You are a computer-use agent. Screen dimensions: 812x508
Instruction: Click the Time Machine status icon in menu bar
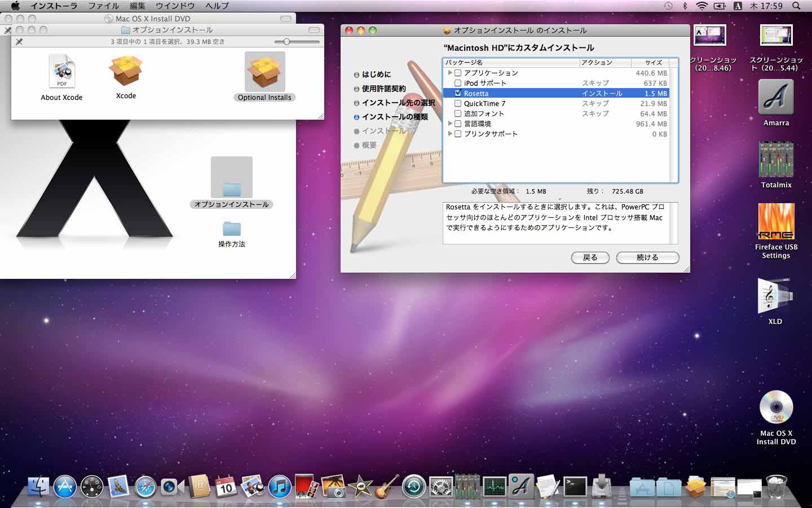668,6
